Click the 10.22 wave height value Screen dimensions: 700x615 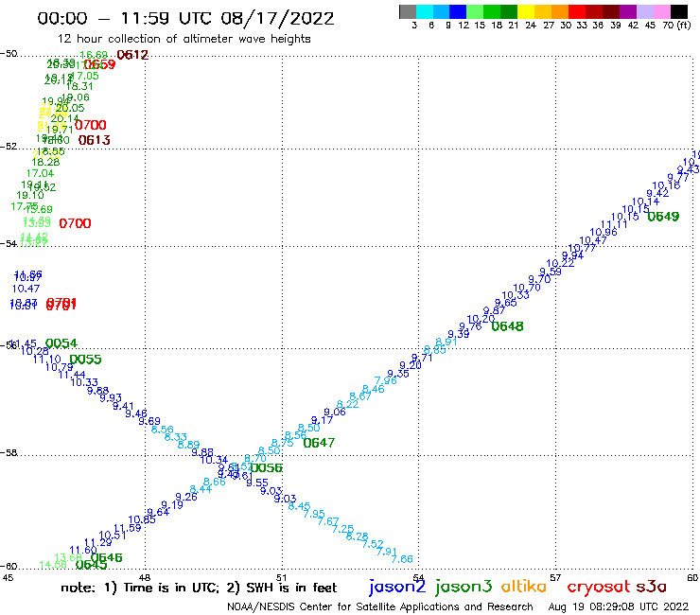560,264
